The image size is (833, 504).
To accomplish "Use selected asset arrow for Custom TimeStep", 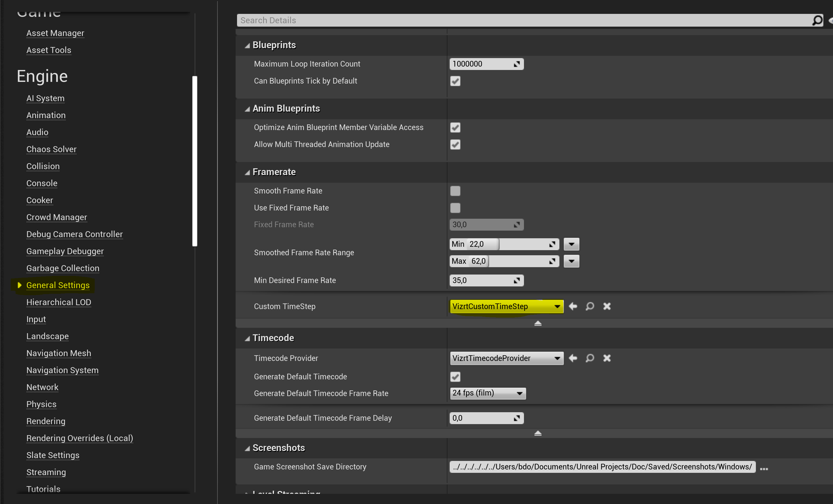I will click(573, 306).
